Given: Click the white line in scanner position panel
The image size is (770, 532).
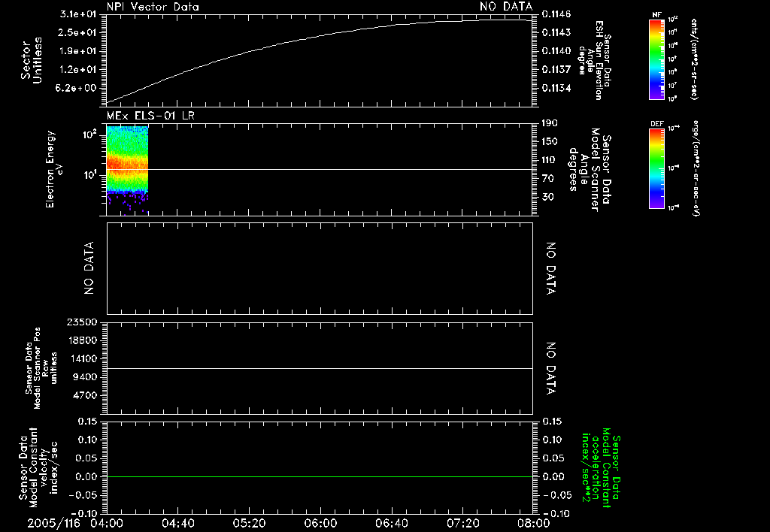Looking at the screenshot, I should coord(320,368).
